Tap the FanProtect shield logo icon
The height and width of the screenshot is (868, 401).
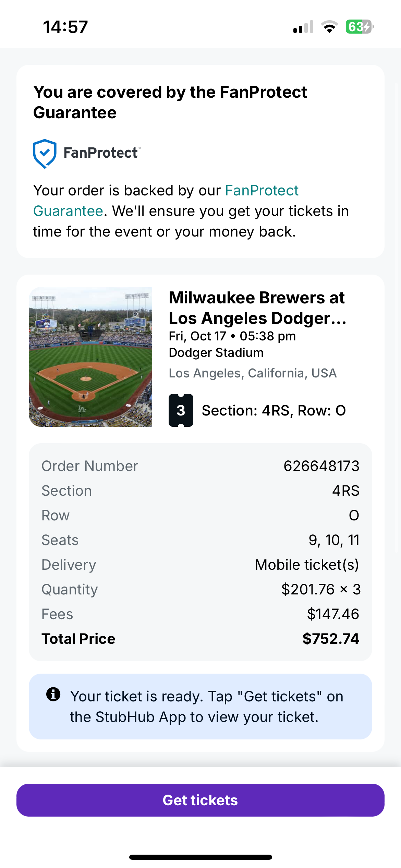(x=45, y=153)
